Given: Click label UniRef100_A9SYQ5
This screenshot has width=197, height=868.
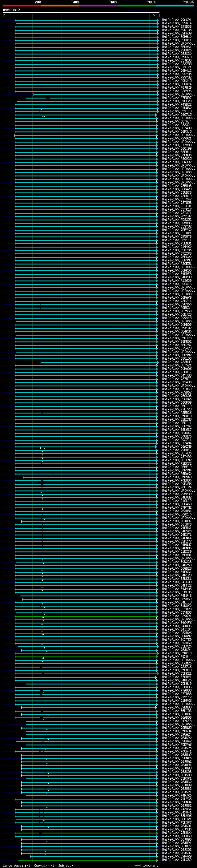Looking at the screenshot, I should click(176, 74).
